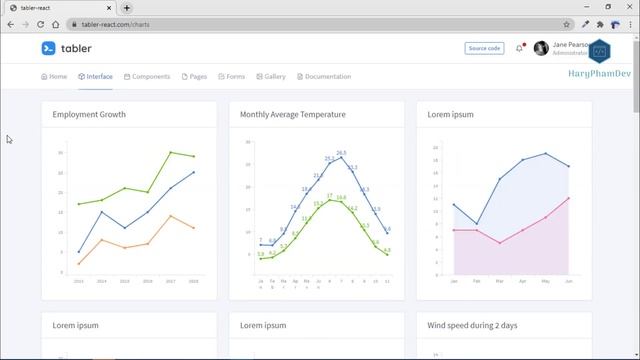Click the 26.5 peak temperature point
Screen dimensions: 640x360
[341, 158]
